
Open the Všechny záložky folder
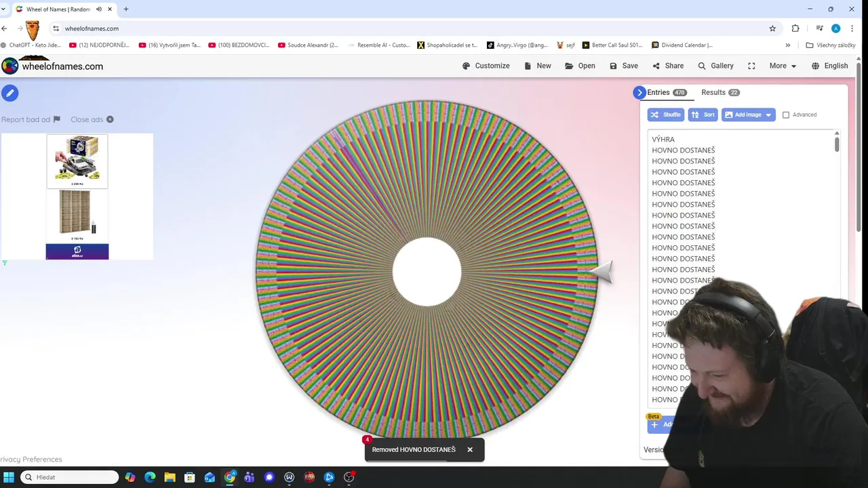coord(831,45)
